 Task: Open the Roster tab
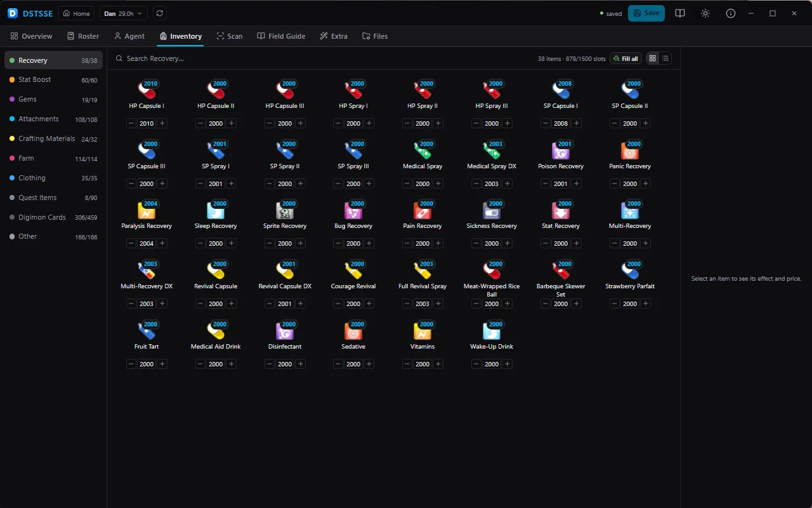pos(83,36)
